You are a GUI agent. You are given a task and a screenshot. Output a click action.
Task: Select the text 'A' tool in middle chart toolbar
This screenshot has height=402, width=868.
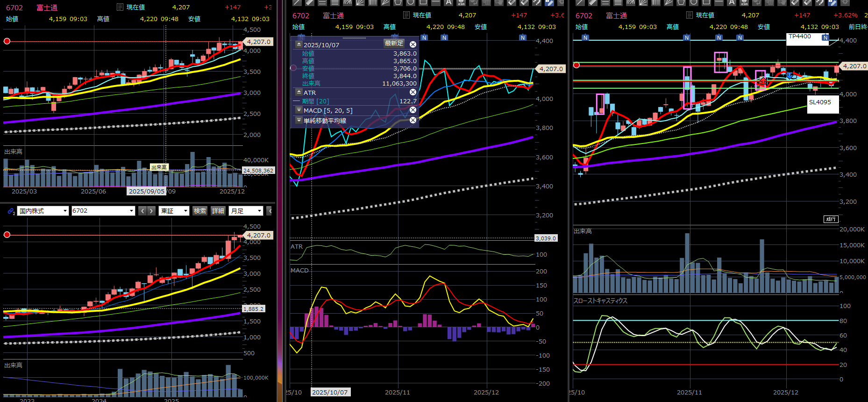[448, 2]
